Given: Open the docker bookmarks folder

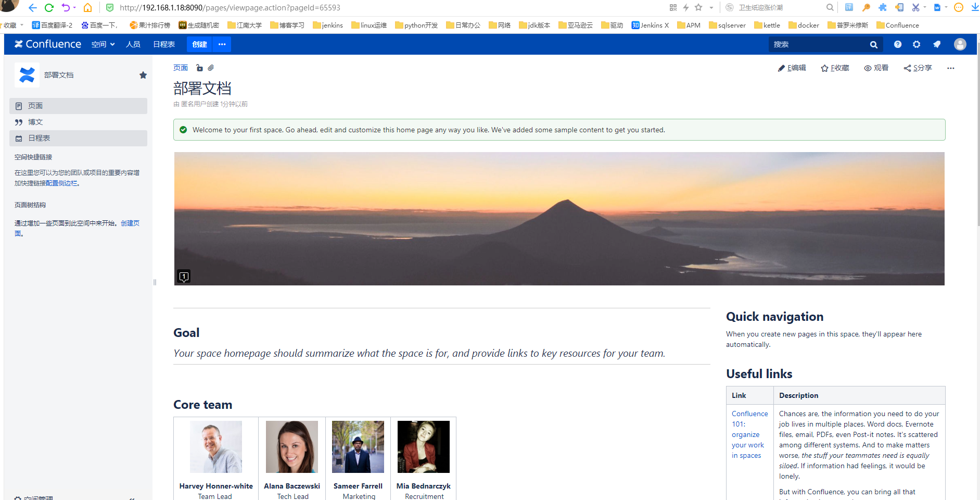Looking at the screenshot, I should (804, 25).
